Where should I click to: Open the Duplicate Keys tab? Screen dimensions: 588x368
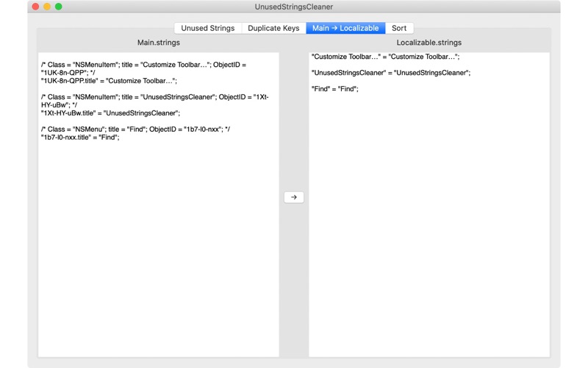point(273,28)
